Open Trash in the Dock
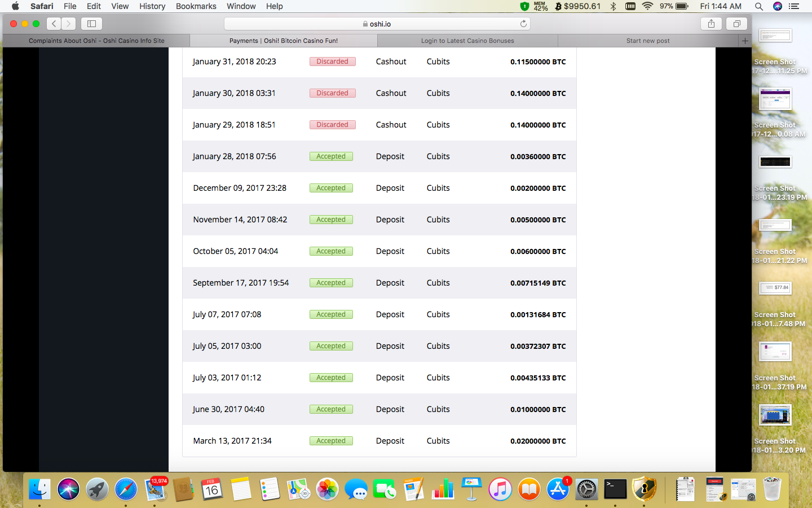 771,489
